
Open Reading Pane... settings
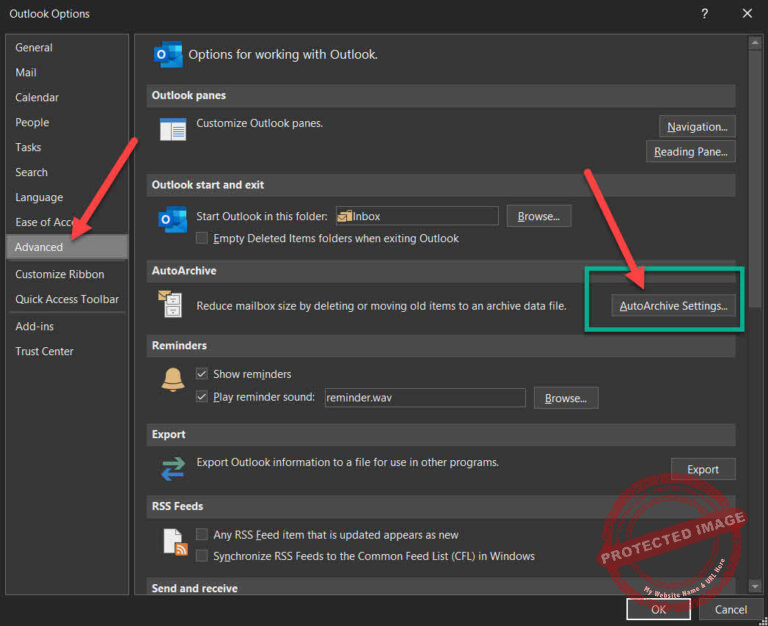point(691,152)
